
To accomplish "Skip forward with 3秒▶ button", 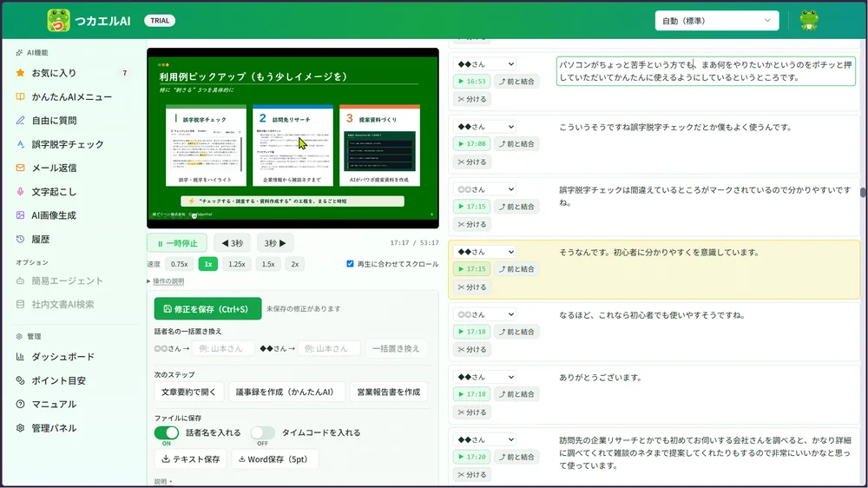I will [275, 243].
